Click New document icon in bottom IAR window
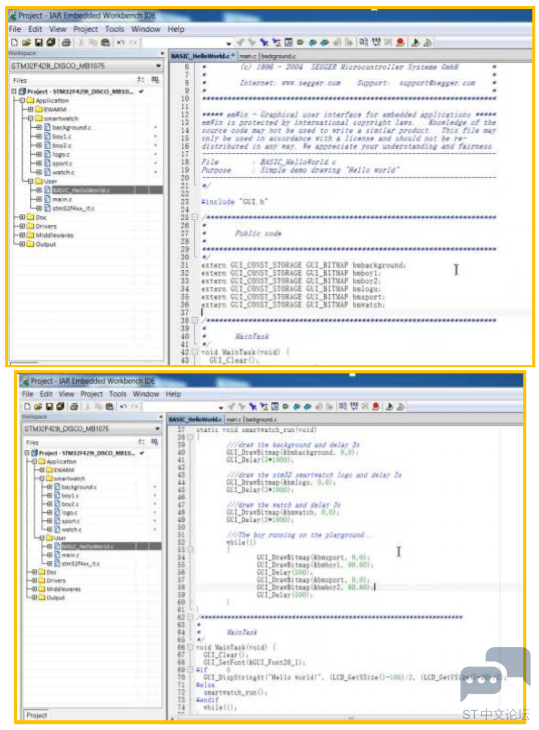The image size is (539, 730). (x=27, y=406)
